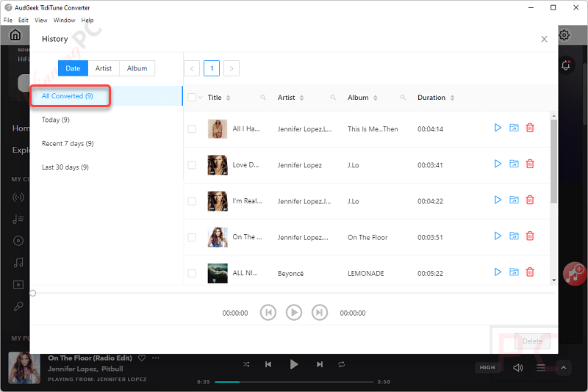Toggle repeat in the bottom player
This screenshot has width=588, height=392.
click(x=342, y=364)
